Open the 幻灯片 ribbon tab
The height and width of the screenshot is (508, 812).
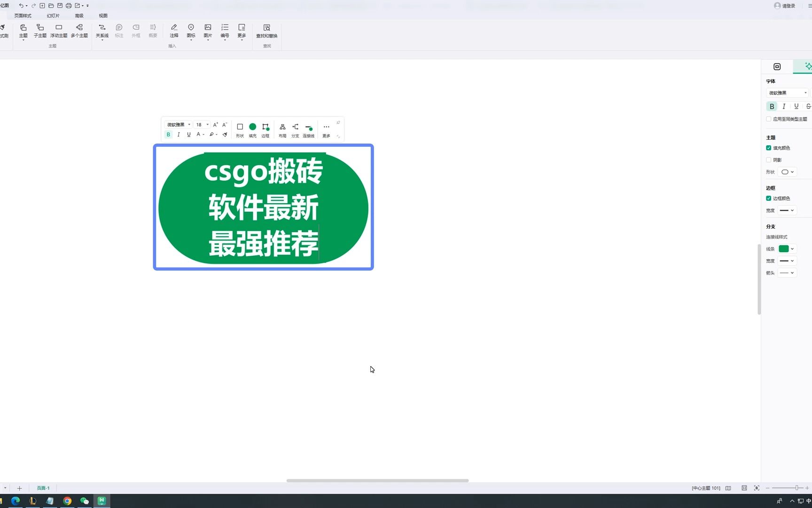coord(53,16)
